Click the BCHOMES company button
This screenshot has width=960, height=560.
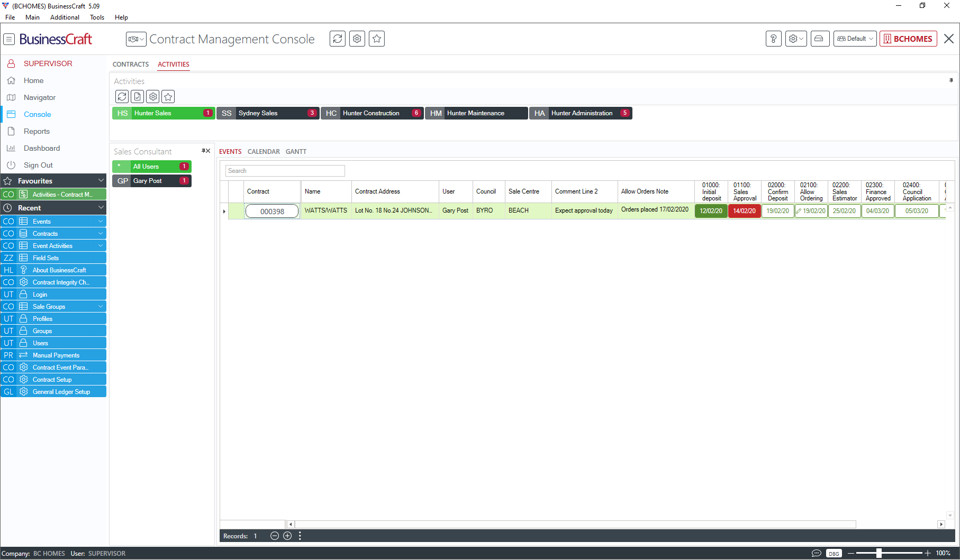(908, 39)
